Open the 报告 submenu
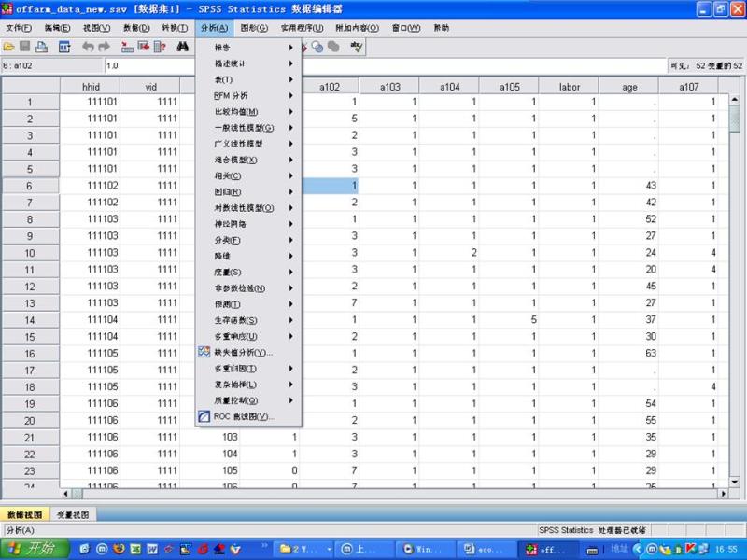Screen dimensions: 747x560 [x=248, y=48]
